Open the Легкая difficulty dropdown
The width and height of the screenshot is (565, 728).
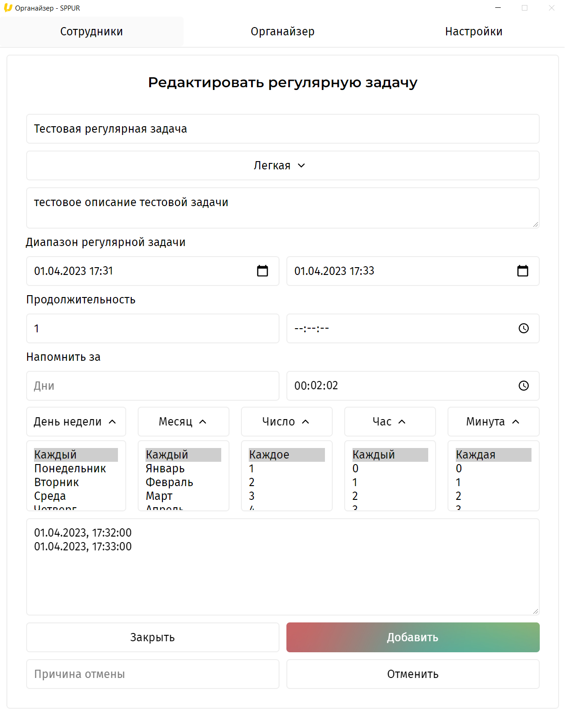[283, 166]
